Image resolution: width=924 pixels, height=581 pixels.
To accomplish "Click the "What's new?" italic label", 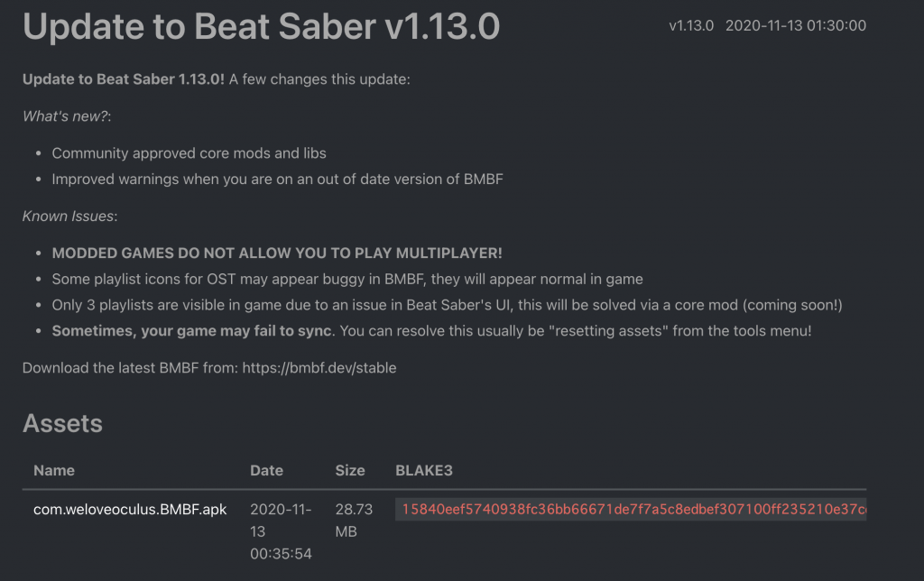I will pyautogui.click(x=67, y=116).
